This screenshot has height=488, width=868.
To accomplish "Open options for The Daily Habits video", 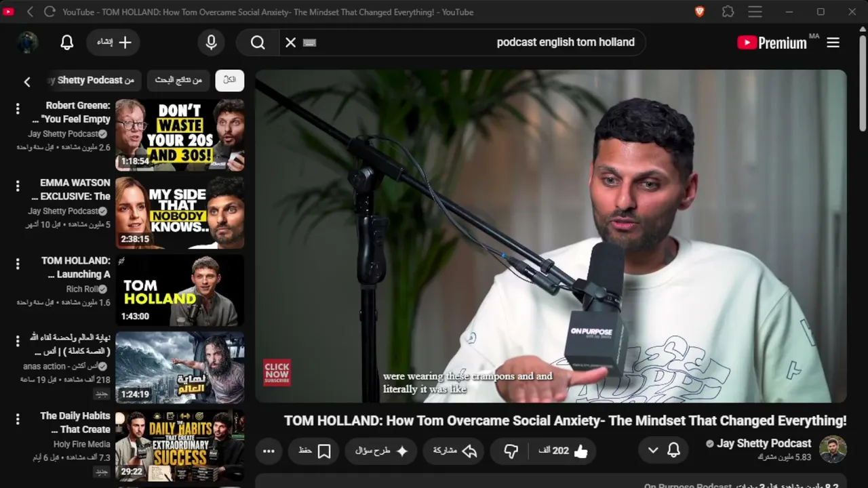I will (18, 419).
